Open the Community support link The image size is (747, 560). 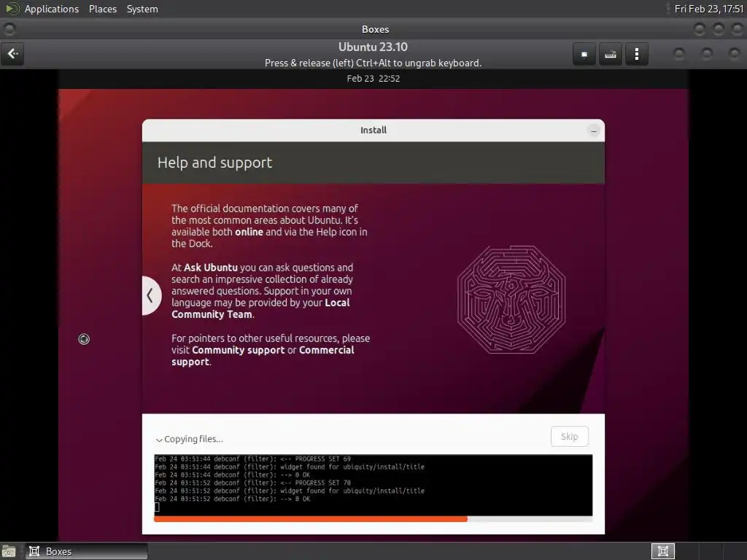(239, 350)
